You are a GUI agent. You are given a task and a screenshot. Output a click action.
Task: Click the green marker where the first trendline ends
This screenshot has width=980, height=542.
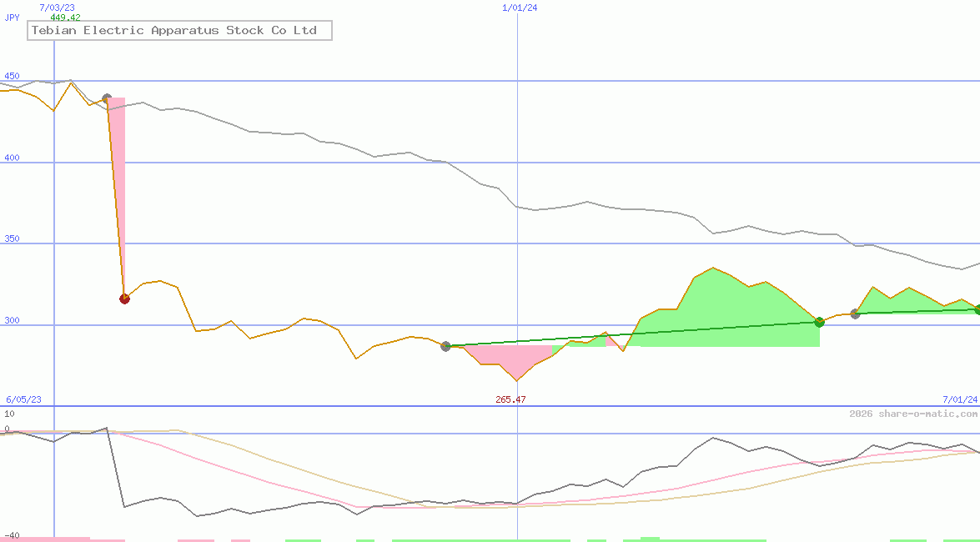click(x=819, y=322)
